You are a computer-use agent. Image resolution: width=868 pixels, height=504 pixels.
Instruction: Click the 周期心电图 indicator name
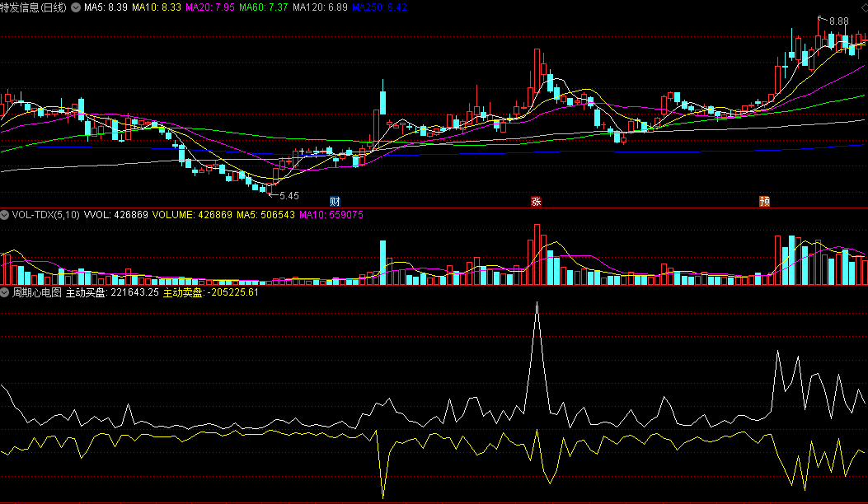[x=37, y=292]
